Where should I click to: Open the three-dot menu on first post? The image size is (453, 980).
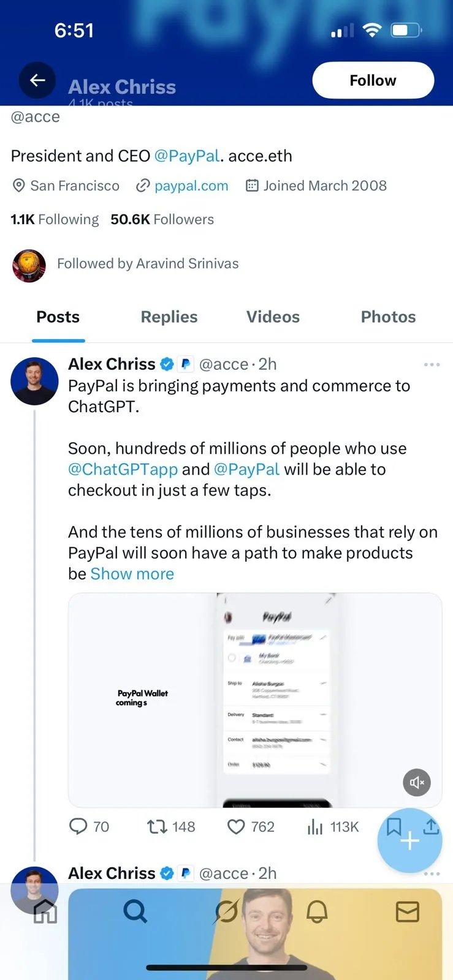432,364
